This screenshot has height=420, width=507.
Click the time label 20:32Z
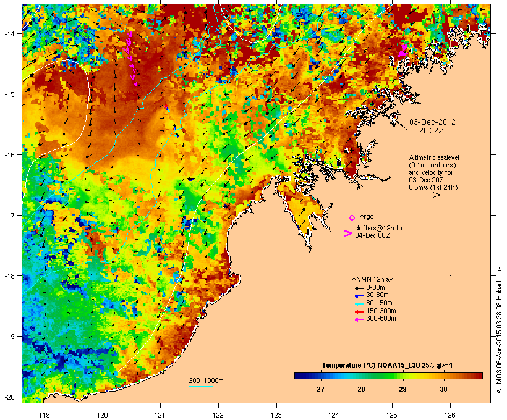[432, 131]
